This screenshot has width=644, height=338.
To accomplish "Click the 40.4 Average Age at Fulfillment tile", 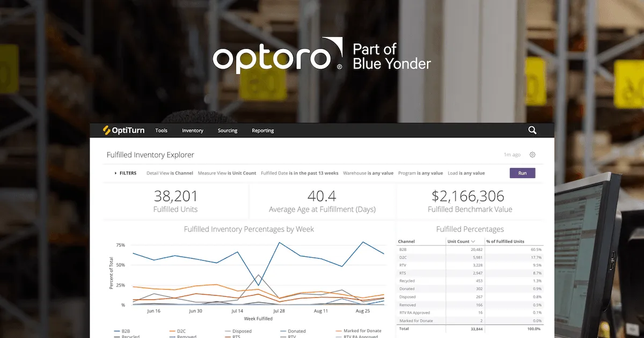I will point(322,201).
